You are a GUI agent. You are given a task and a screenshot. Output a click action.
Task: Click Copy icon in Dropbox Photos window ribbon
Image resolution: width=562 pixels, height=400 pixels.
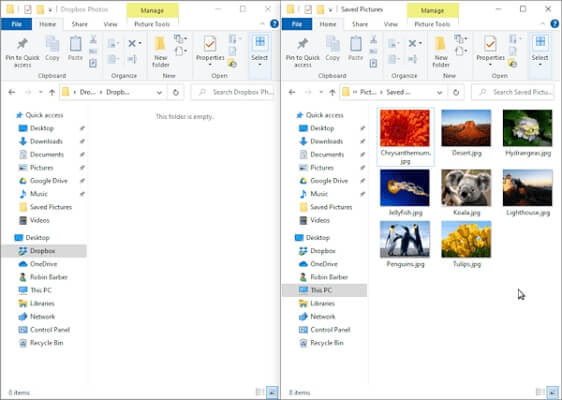pyautogui.click(x=52, y=48)
